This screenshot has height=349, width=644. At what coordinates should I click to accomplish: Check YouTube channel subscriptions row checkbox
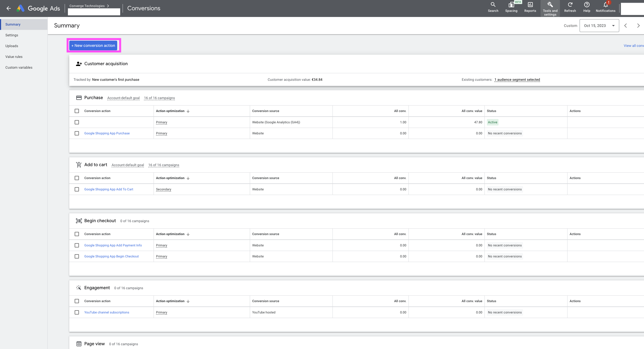77,312
